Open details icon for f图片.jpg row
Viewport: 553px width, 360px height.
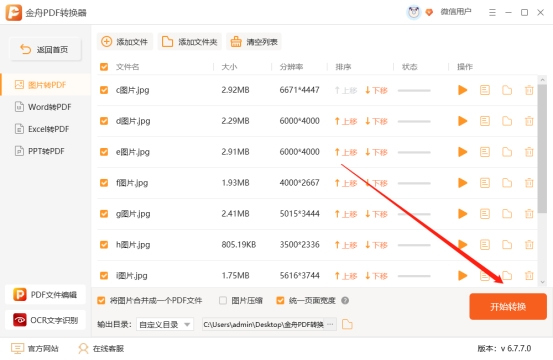(485, 183)
